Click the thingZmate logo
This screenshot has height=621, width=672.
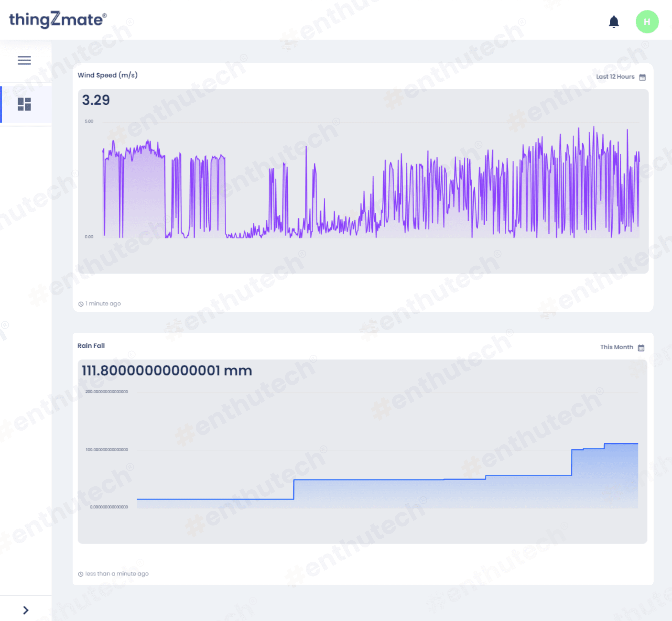[58, 20]
